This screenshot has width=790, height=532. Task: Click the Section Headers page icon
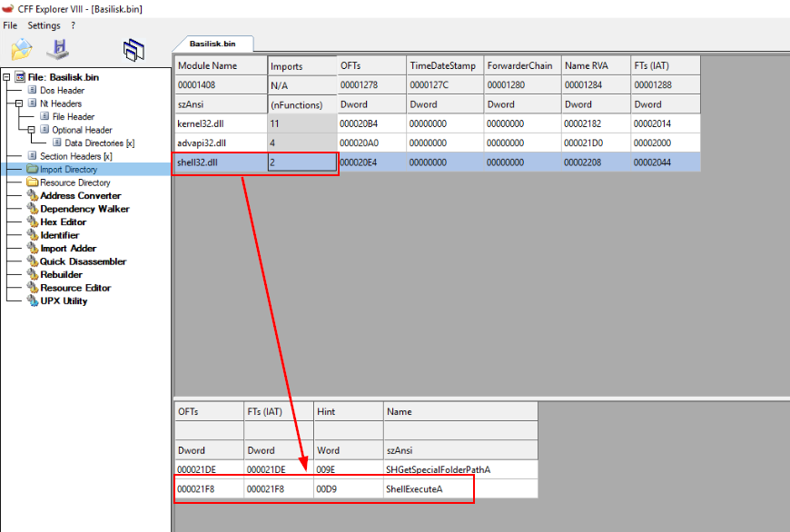point(33,155)
